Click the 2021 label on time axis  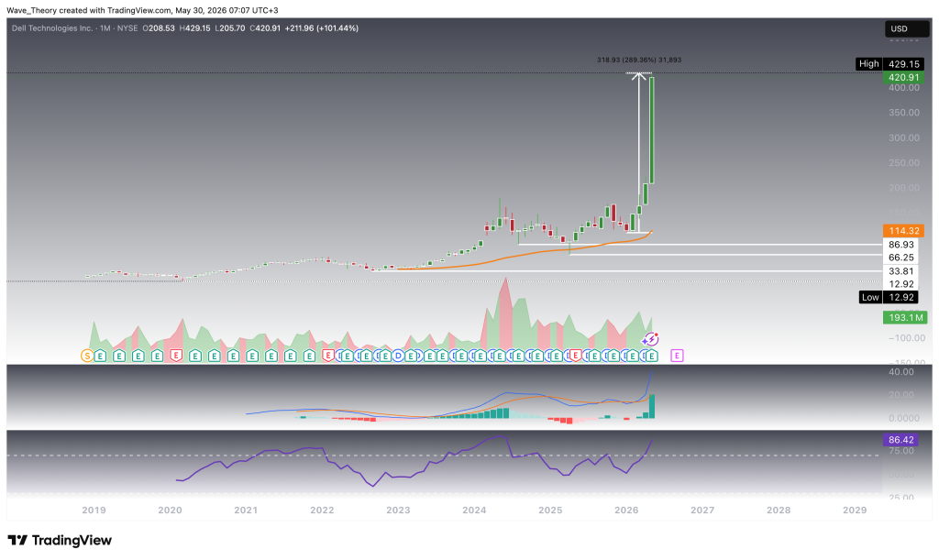click(x=246, y=511)
